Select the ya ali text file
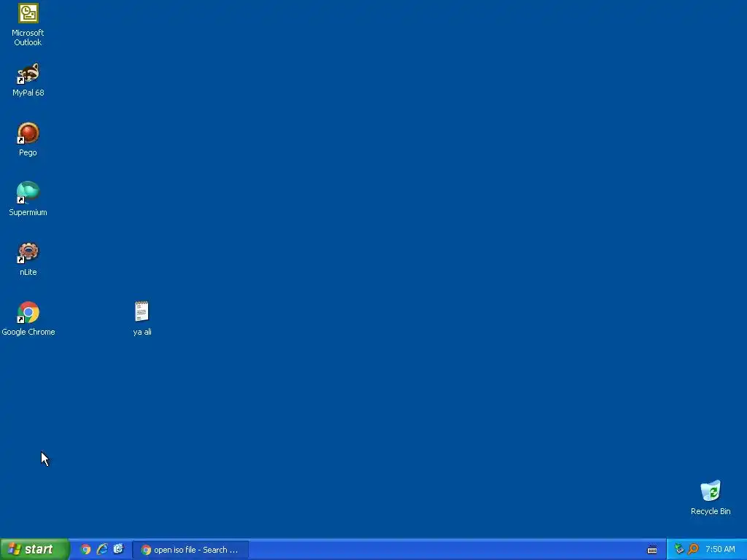The height and width of the screenshot is (560, 747). (x=142, y=319)
